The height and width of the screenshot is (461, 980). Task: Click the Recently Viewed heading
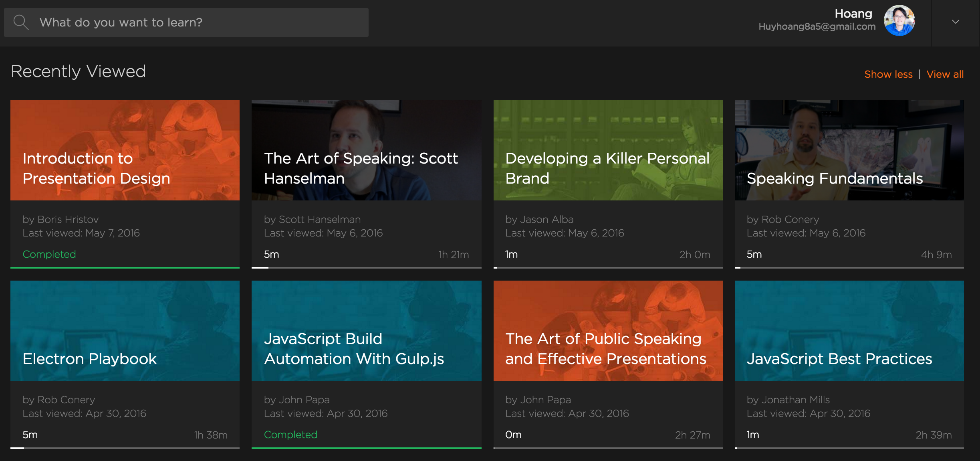tap(78, 71)
